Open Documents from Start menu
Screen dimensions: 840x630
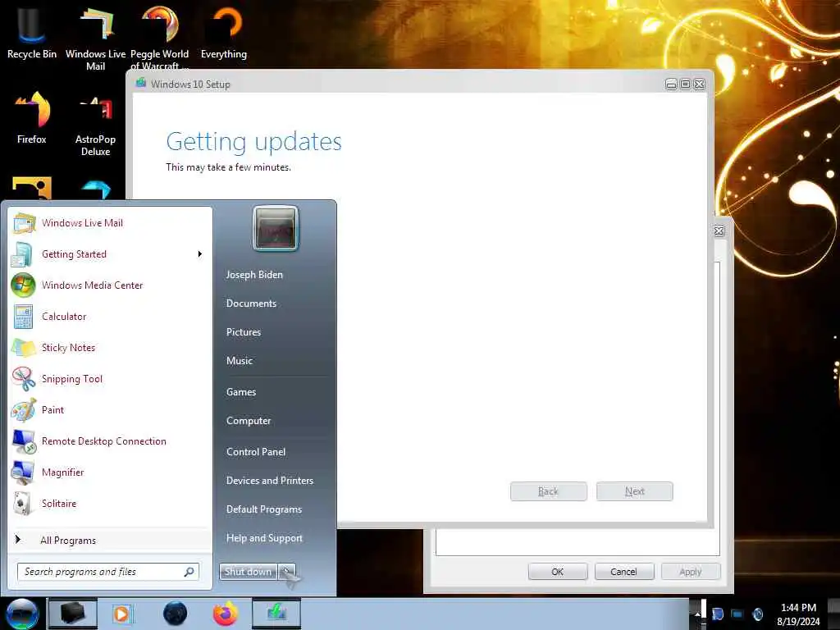pos(251,304)
